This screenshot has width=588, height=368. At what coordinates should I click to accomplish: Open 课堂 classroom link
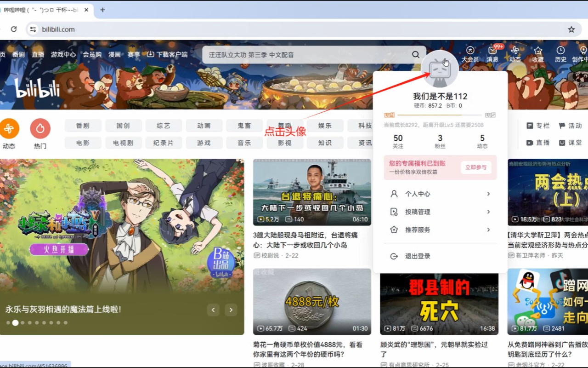(570, 143)
